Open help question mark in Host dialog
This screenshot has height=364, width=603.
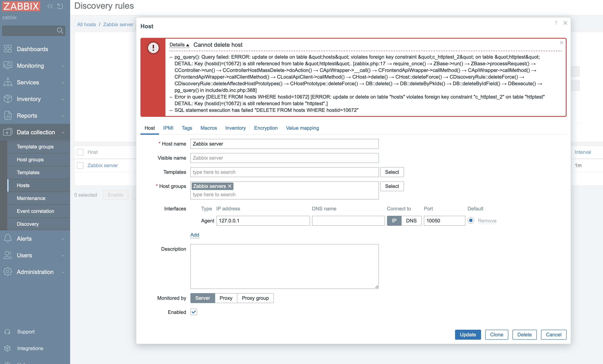coord(556,23)
